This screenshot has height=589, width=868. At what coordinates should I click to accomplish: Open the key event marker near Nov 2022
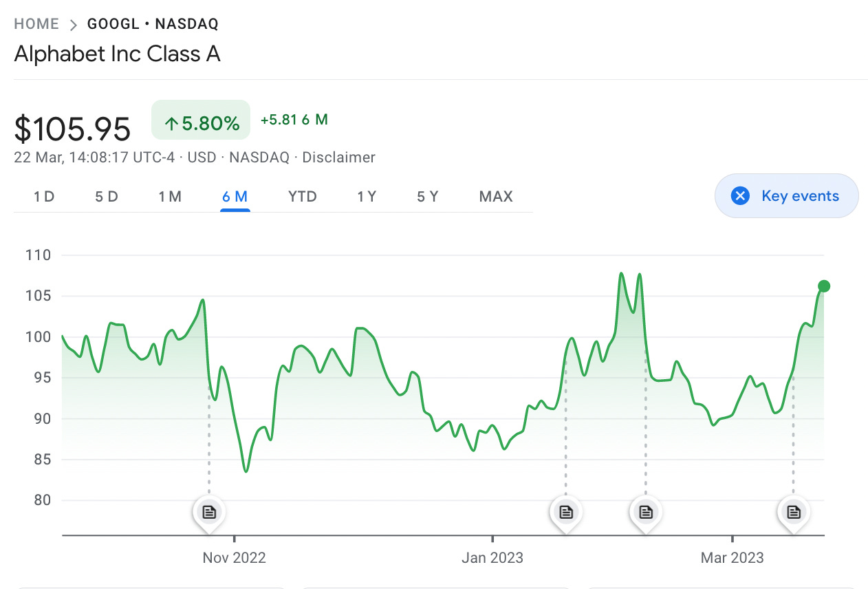coord(209,512)
